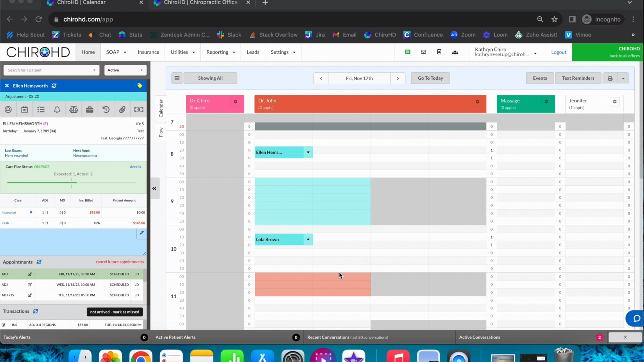The height and width of the screenshot is (362, 644).
Task: Open the Insurance case link
Action: pos(9,212)
